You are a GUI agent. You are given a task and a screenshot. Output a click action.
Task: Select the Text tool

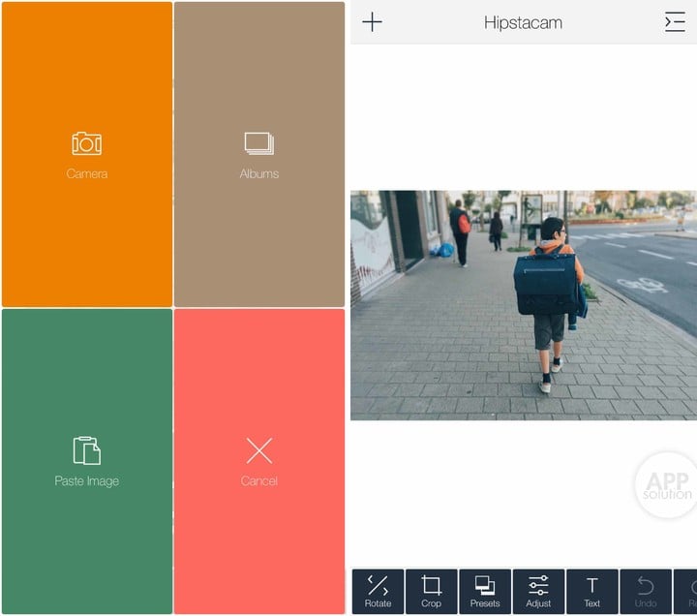[591, 592]
